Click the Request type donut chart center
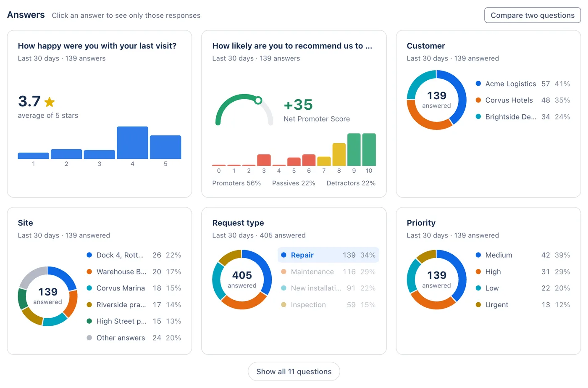Viewport: 588px width, 388px height. click(x=242, y=280)
